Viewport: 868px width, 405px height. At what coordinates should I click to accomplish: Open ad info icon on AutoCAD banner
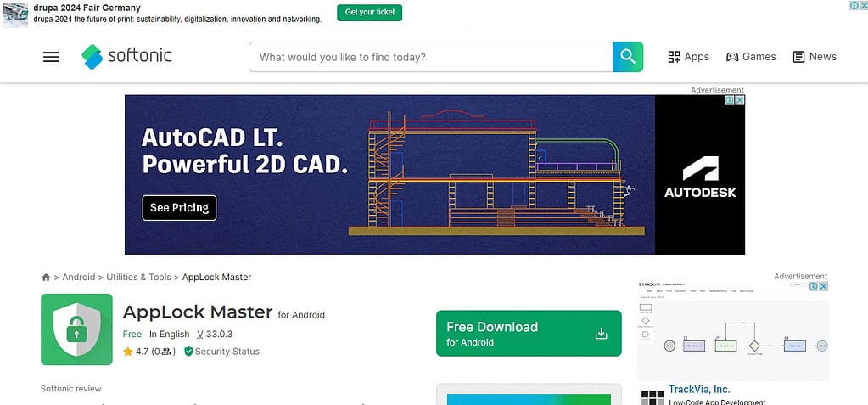tap(730, 100)
